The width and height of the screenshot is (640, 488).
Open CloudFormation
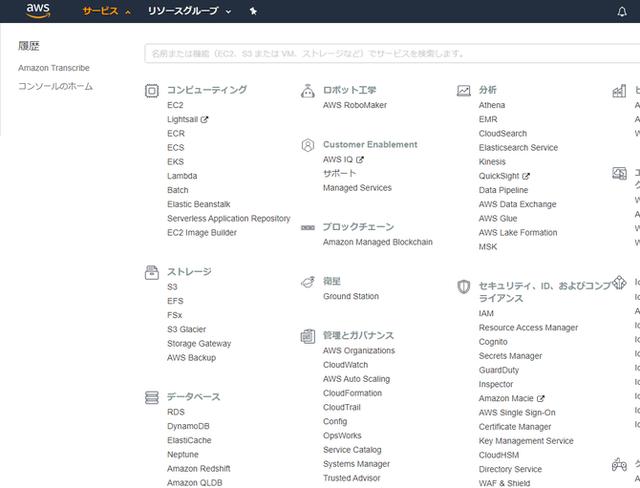click(x=353, y=393)
